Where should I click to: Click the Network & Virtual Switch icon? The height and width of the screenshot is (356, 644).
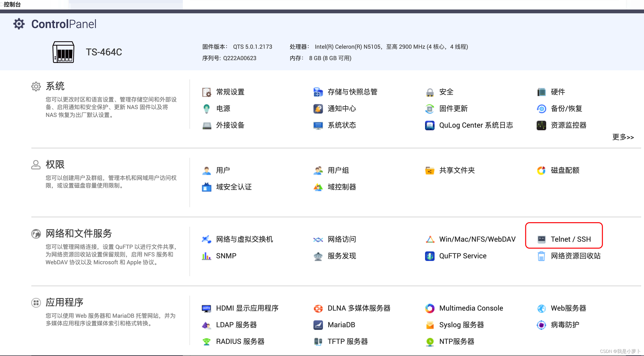tap(207, 239)
